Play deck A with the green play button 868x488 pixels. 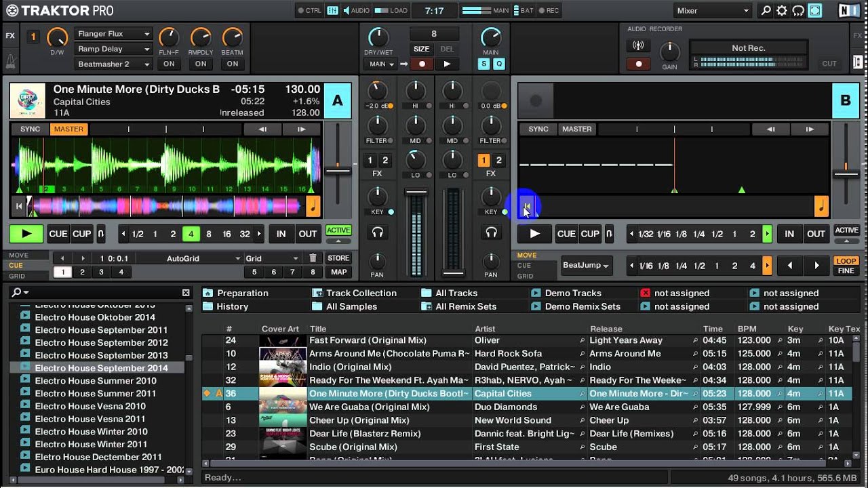[x=26, y=234]
